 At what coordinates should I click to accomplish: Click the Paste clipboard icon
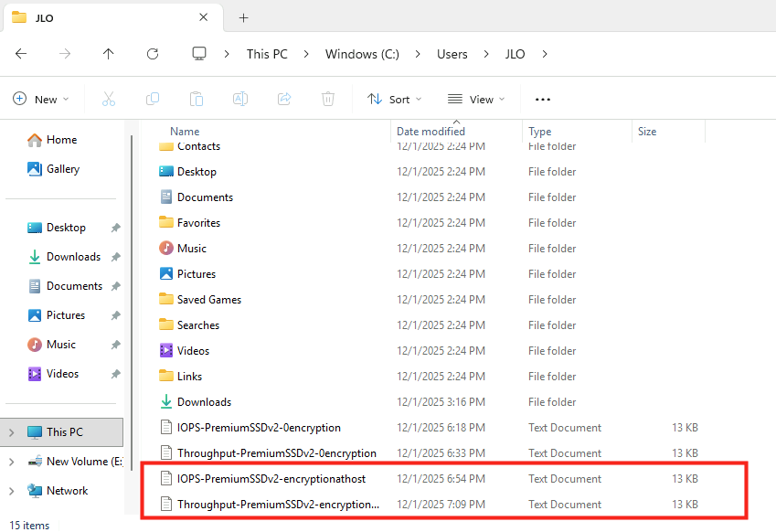[197, 99]
